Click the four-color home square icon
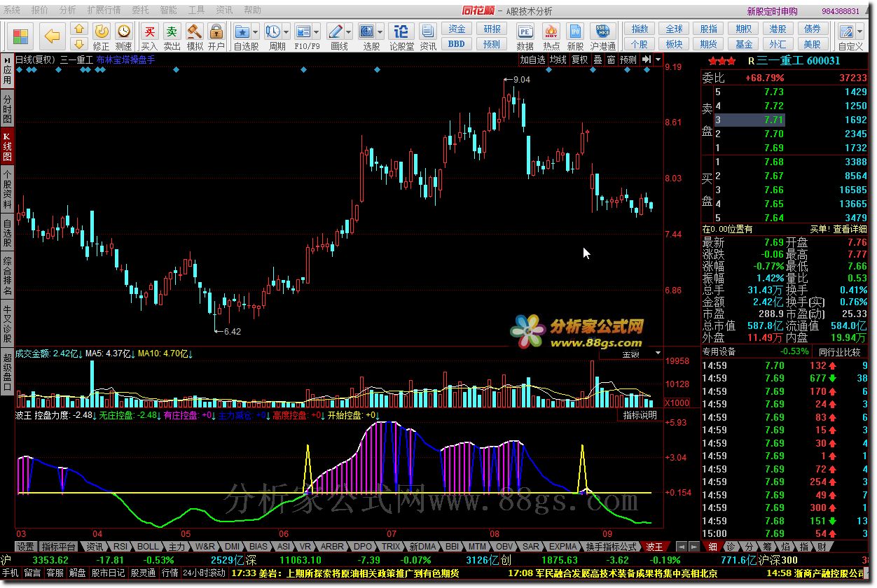 [21, 36]
